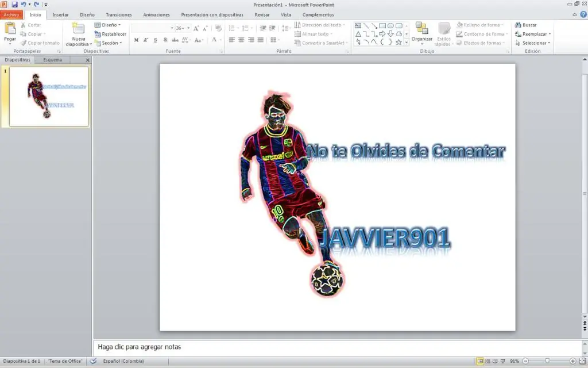The width and height of the screenshot is (588, 368).
Task: Click the Copiar formato brush
Action: [40, 43]
